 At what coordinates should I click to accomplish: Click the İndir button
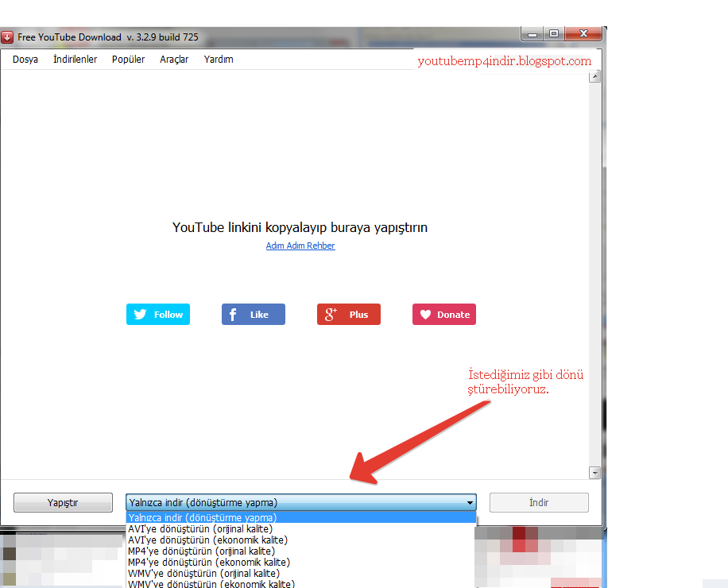point(539,502)
